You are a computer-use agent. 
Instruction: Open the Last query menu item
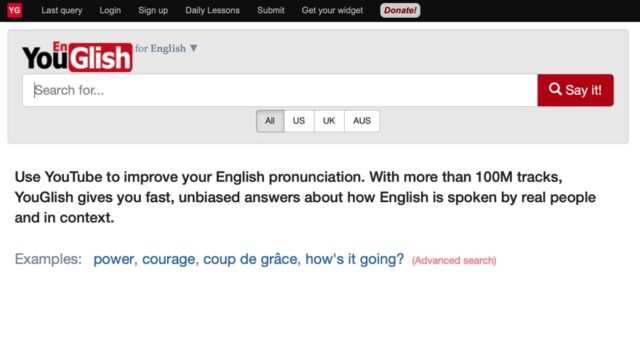[x=62, y=11]
